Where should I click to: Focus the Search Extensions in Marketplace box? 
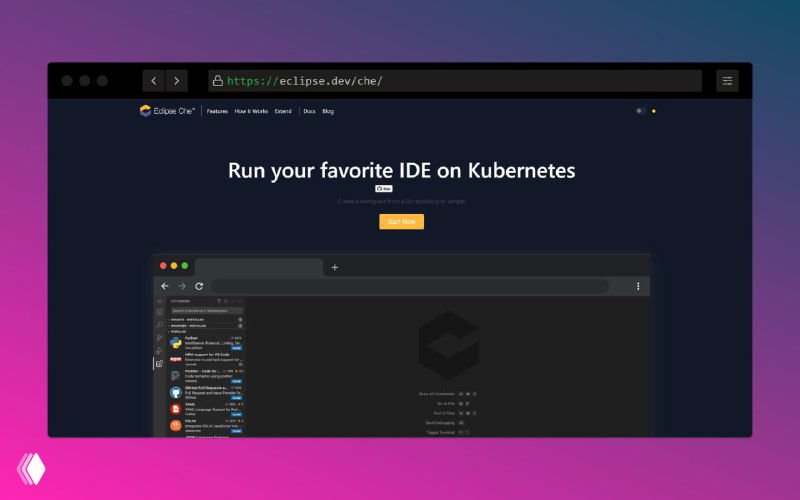coord(207,311)
